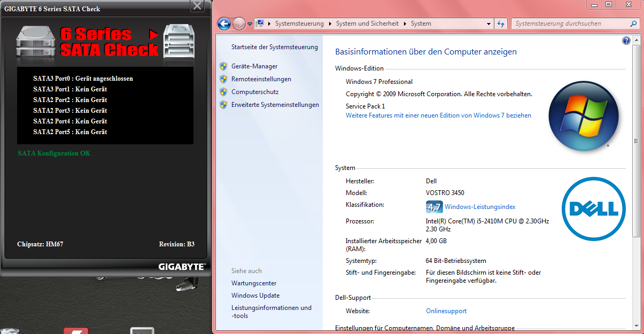Click 'Windows 7 Professional' text
This screenshot has width=644, height=334.
(x=379, y=82)
